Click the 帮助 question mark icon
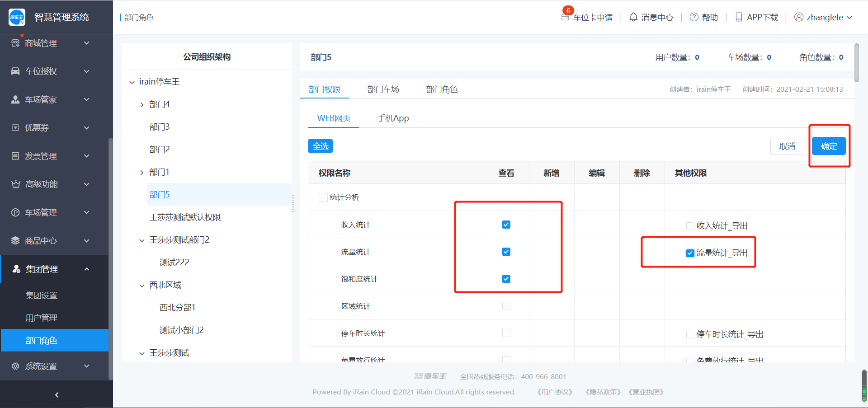This screenshot has width=868, height=408. click(x=694, y=17)
